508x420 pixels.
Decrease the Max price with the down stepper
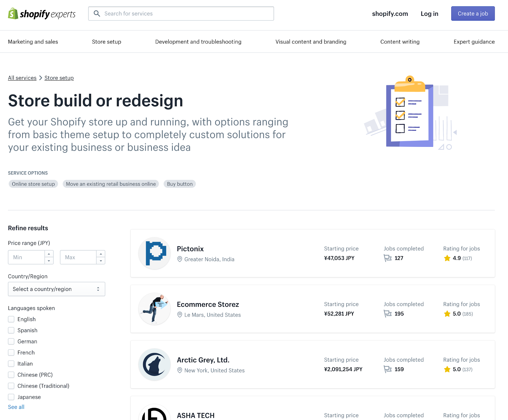click(101, 260)
